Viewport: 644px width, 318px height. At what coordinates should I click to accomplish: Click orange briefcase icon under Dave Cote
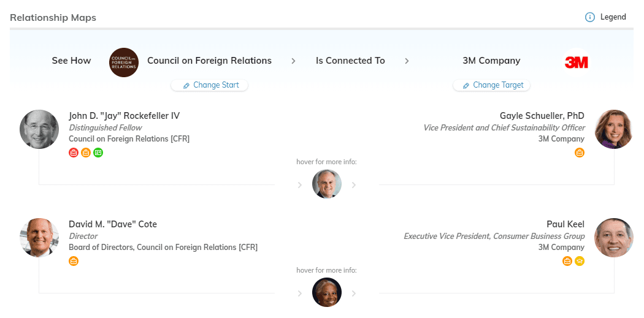click(x=74, y=261)
